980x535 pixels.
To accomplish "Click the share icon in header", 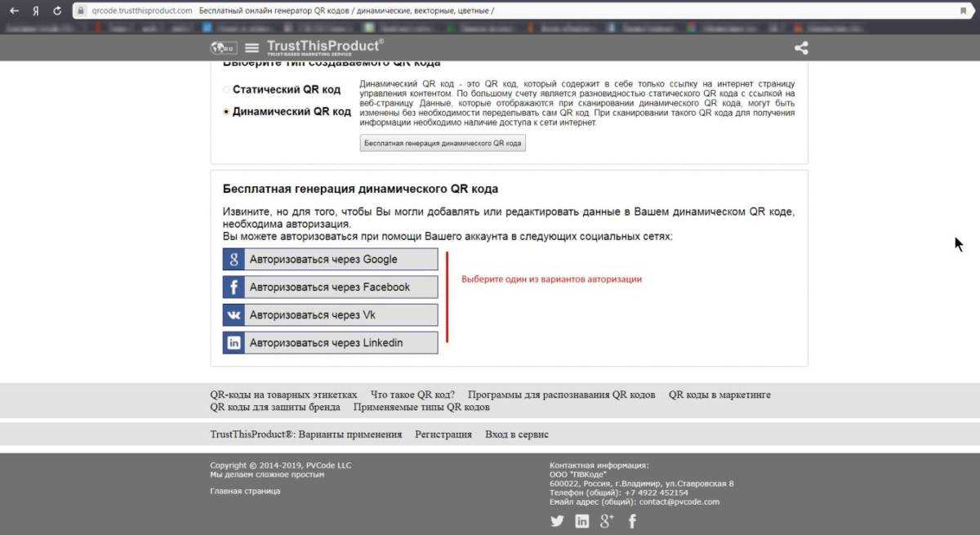I will click(801, 47).
